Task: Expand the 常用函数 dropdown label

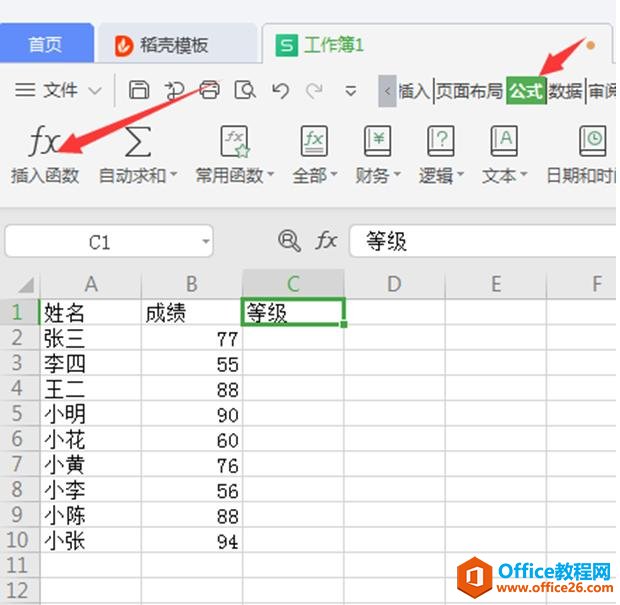Action: click(235, 176)
